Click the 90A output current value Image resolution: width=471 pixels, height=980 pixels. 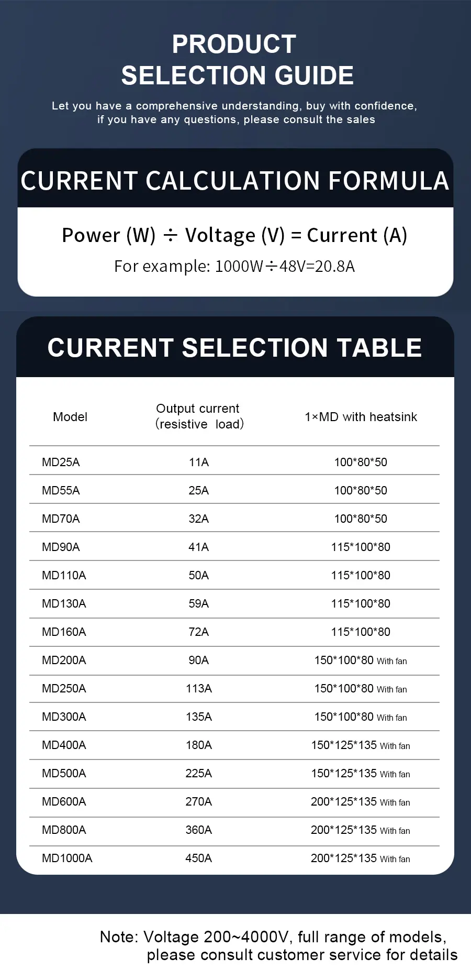[x=199, y=660]
